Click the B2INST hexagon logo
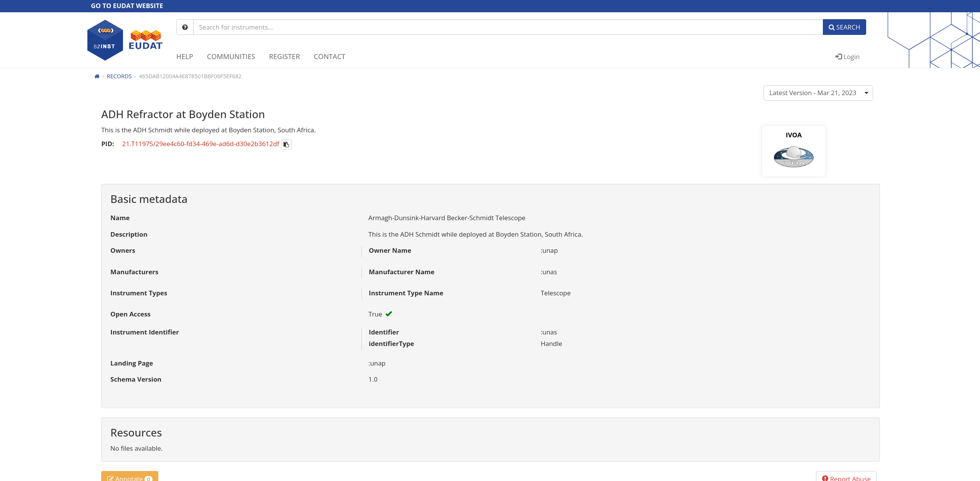The image size is (980, 481). point(105,40)
